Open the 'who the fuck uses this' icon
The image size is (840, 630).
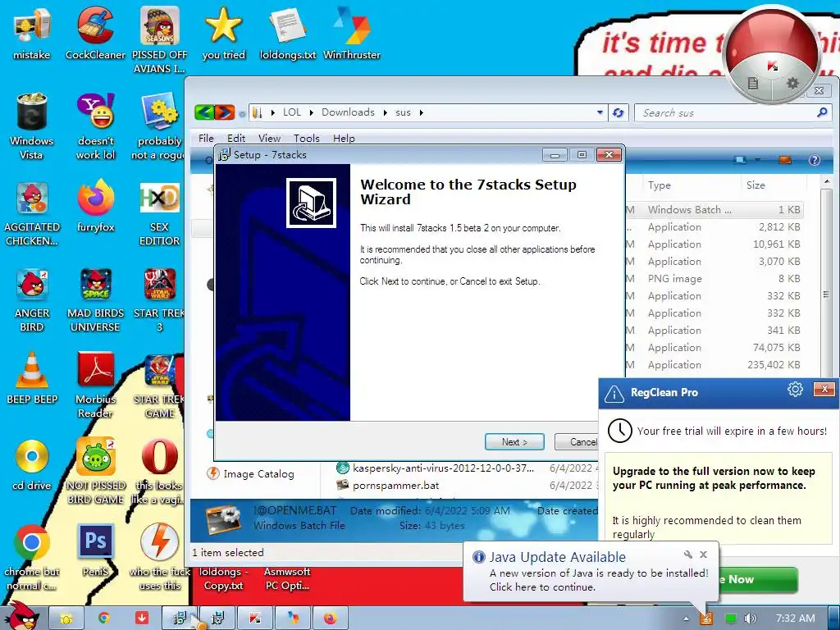pyautogui.click(x=159, y=557)
